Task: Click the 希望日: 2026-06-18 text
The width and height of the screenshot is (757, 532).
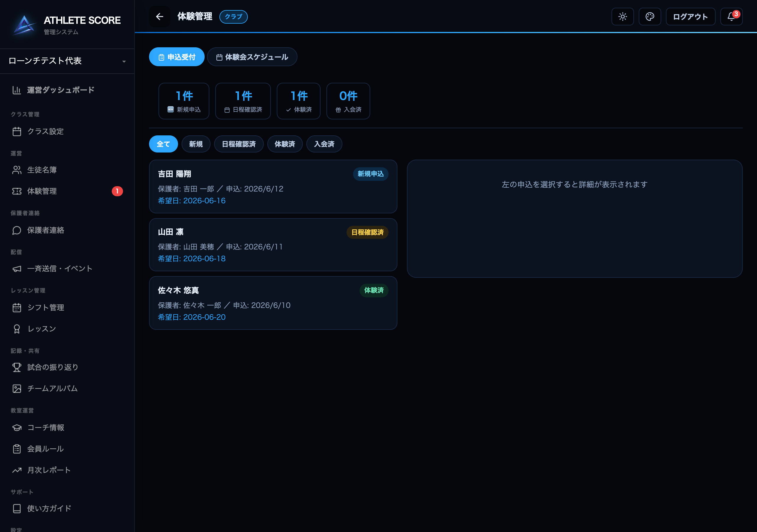Action: click(192, 259)
